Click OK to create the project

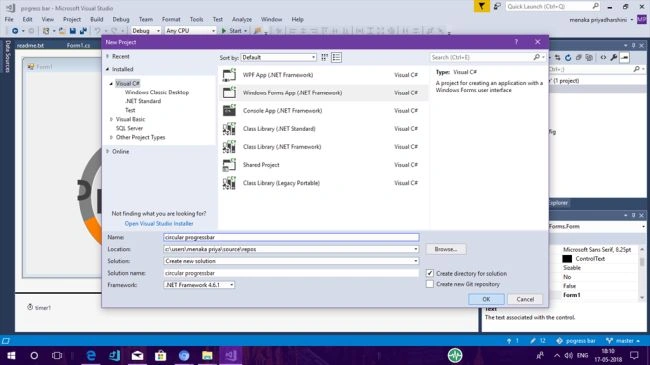(486, 299)
